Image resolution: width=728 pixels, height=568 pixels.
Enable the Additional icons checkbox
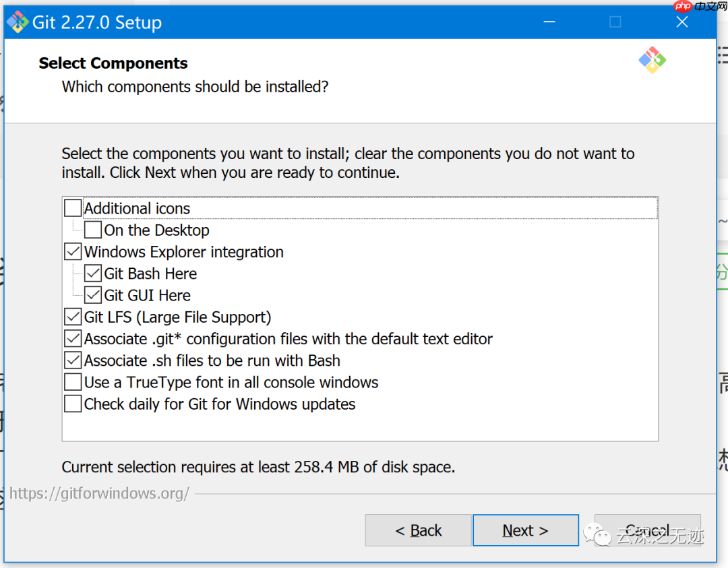73,208
